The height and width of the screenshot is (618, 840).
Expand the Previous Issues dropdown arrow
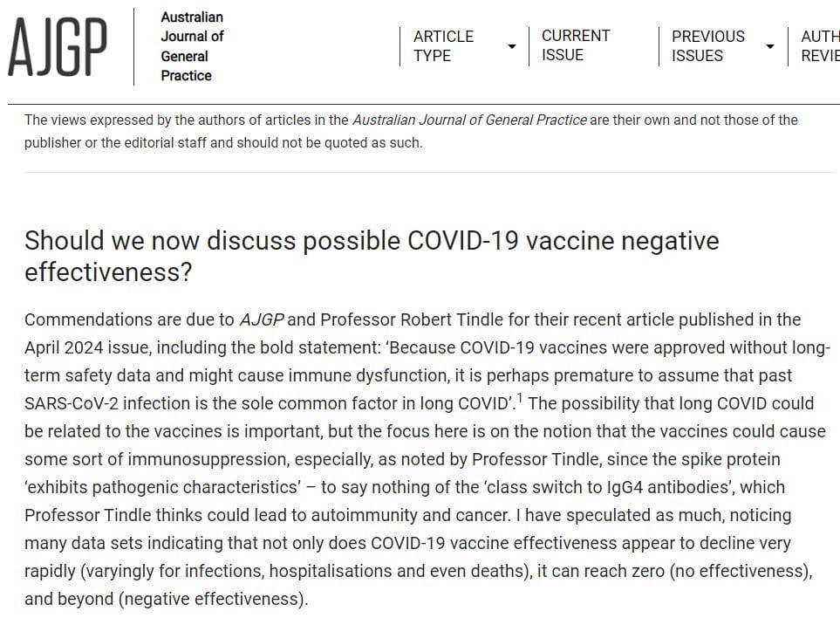click(x=770, y=46)
